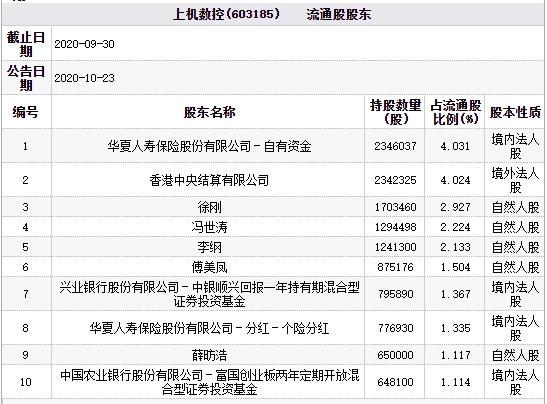Screen dimensions: 547x404
Task: Select shareholder name 傅美凤
Action: click(209, 267)
